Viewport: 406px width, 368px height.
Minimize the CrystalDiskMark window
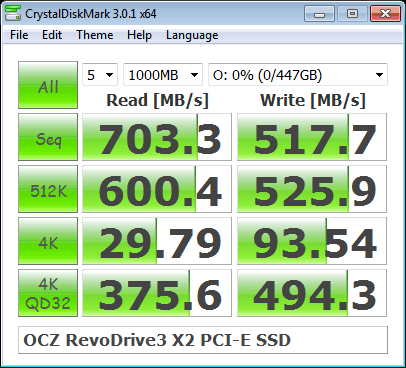(319, 14)
